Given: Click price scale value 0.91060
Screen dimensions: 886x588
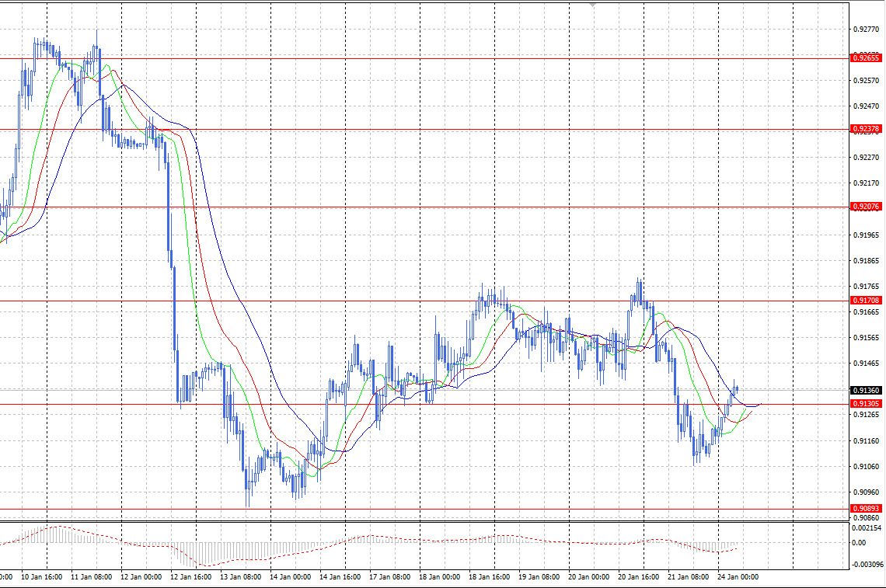Looking at the screenshot, I should pos(867,467).
